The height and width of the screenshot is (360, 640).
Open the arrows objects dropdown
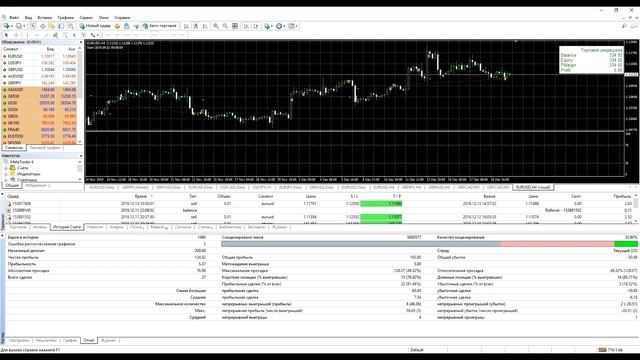point(94,36)
